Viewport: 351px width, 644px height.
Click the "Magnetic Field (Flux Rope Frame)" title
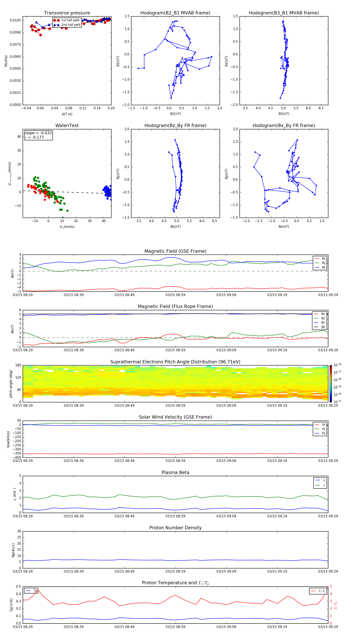[175, 307]
